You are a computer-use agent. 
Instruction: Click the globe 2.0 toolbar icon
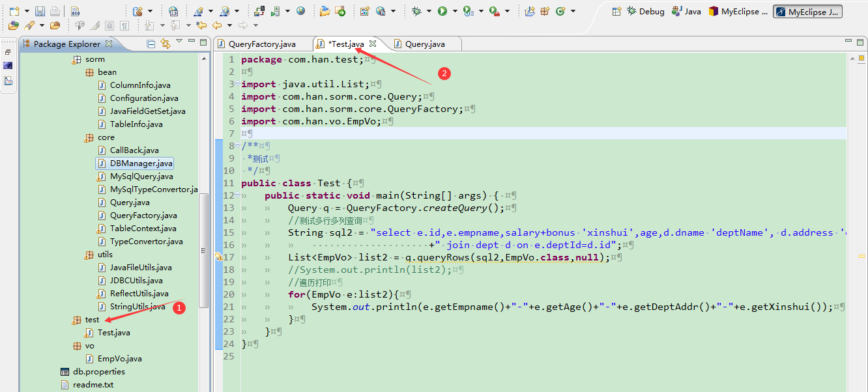pos(173,11)
